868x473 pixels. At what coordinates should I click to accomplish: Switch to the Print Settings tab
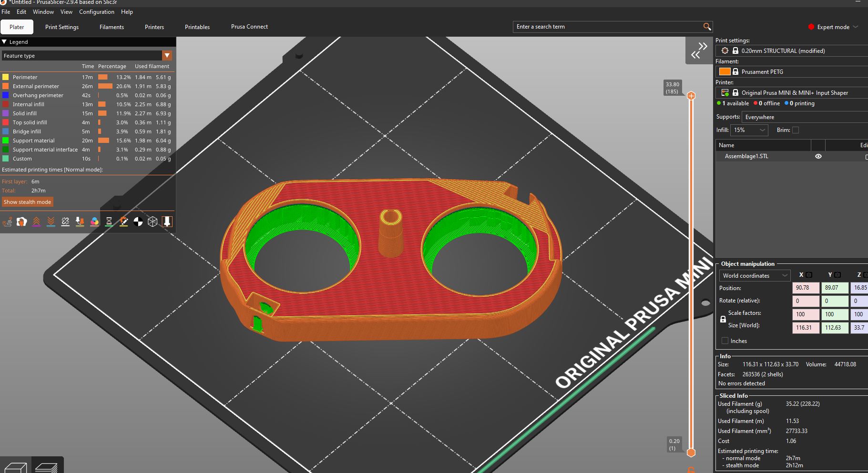coord(62,27)
